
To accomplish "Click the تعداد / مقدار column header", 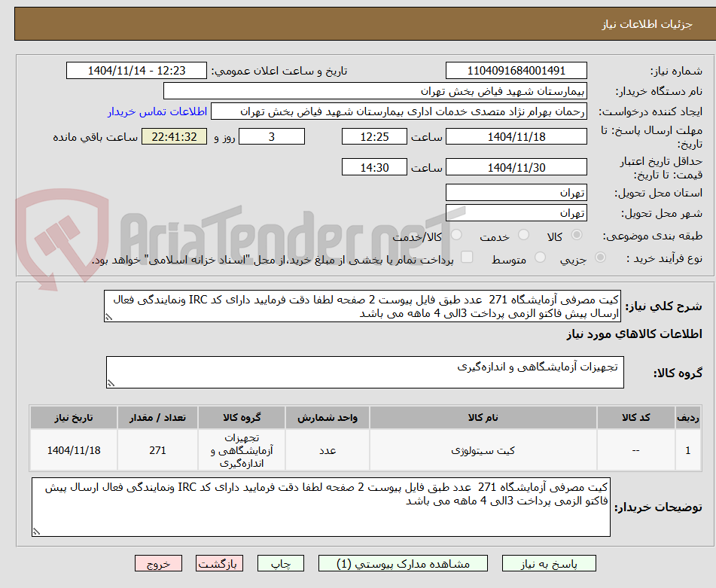I will pyautogui.click(x=157, y=417).
